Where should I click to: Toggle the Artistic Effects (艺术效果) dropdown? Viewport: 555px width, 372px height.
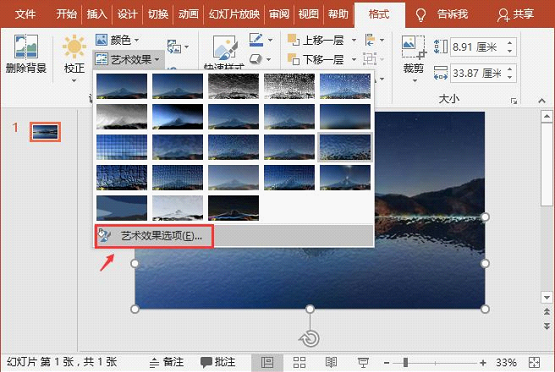pos(127,59)
